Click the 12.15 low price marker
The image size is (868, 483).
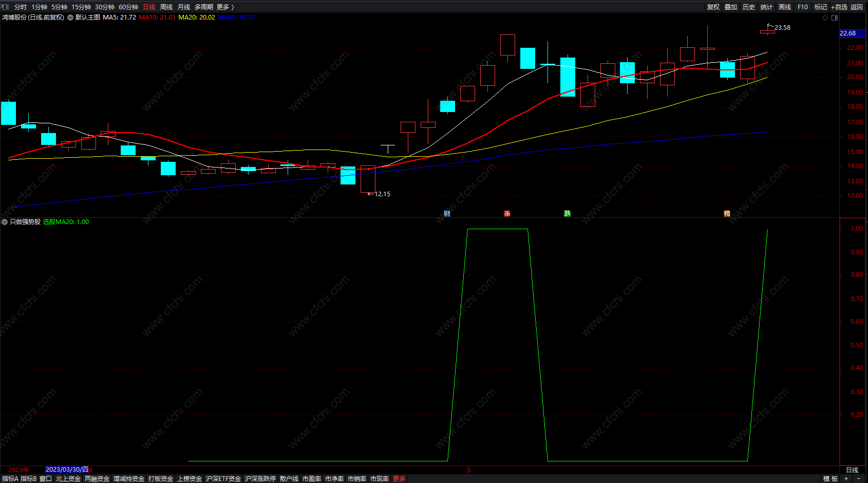click(382, 194)
